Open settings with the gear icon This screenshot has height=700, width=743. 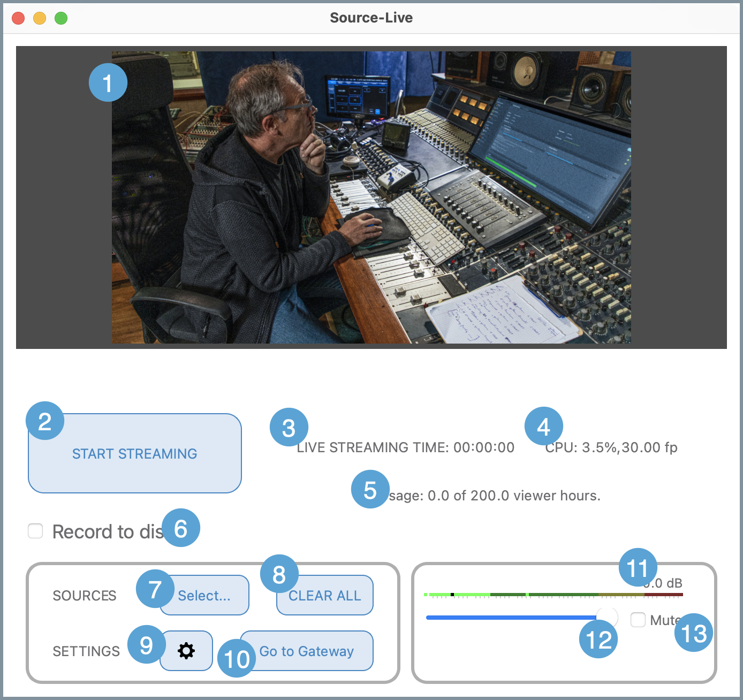(x=186, y=651)
